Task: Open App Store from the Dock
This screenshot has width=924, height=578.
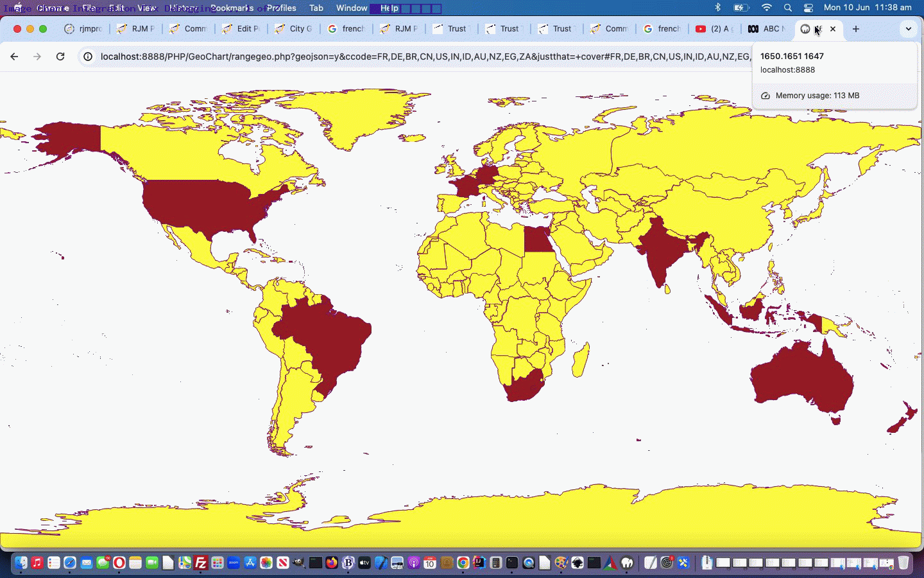Action: click(250, 563)
